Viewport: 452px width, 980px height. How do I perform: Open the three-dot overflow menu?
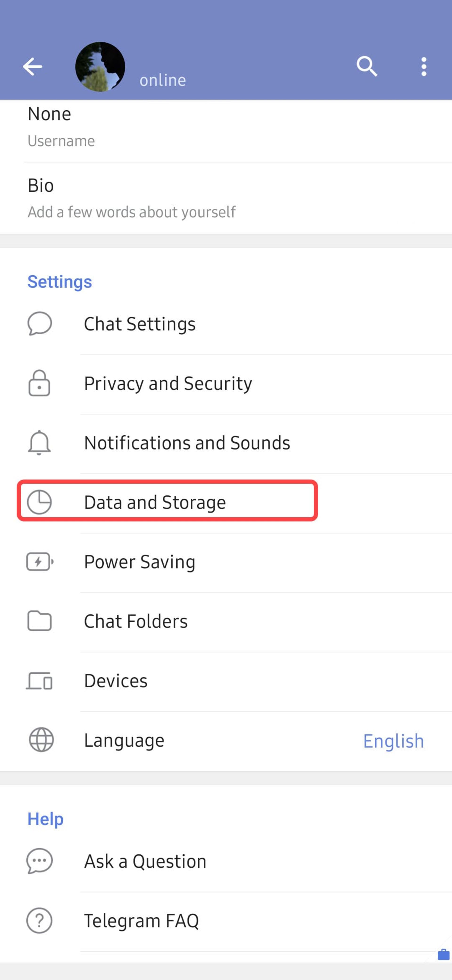pyautogui.click(x=424, y=67)
